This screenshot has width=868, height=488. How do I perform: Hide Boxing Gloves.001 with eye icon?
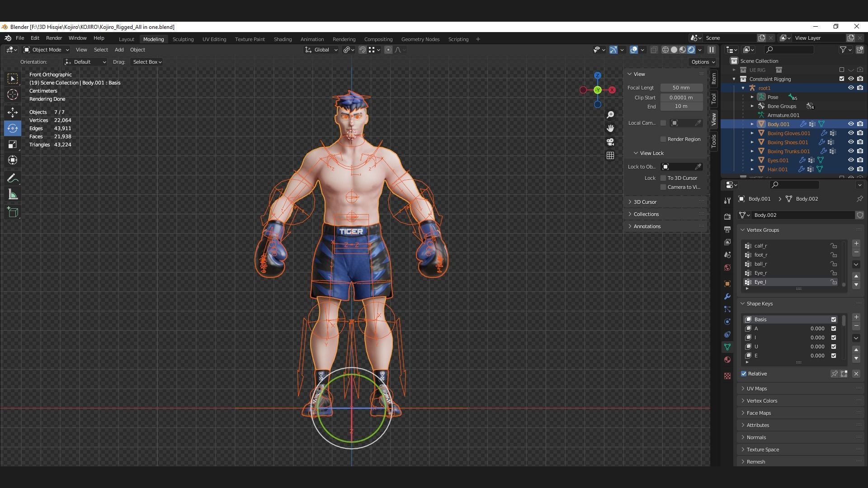coord(850,133)
